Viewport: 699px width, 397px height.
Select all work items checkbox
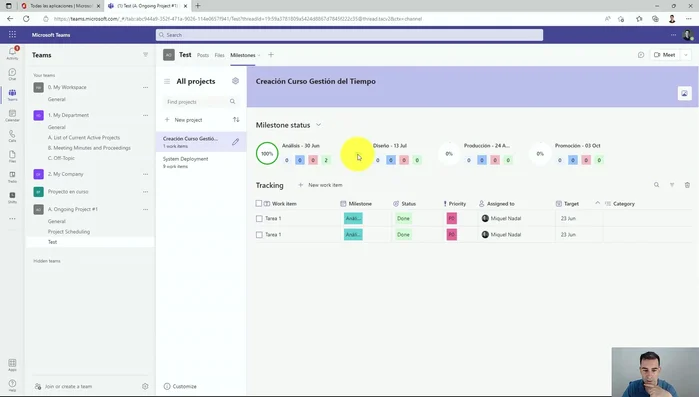pos(259,203)
